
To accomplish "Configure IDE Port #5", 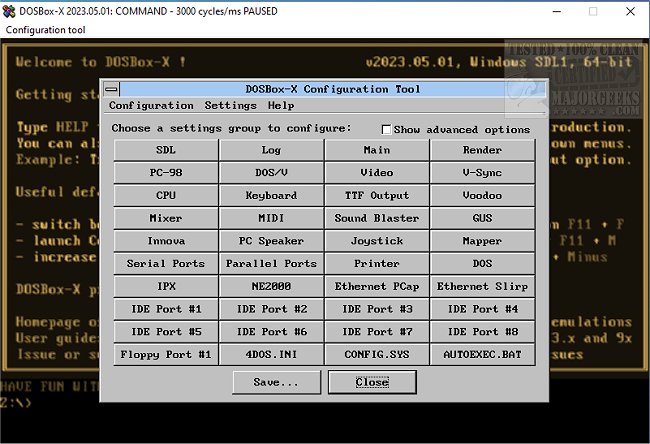I will coord(166,332).
